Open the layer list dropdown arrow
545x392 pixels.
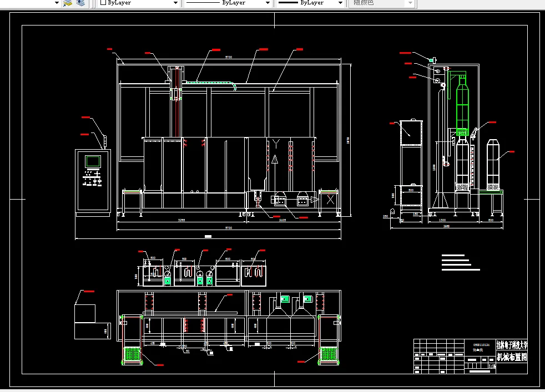pos(57,3)
